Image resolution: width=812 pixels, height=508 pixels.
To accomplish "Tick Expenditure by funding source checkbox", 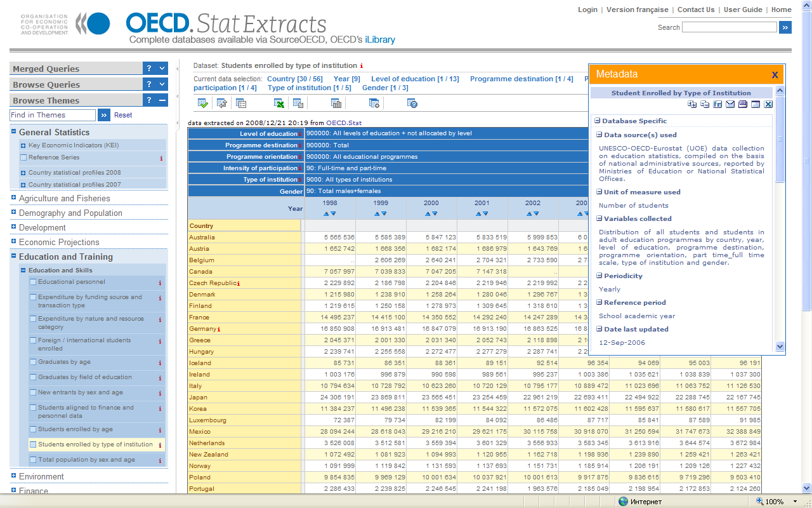I will [33, 297].
